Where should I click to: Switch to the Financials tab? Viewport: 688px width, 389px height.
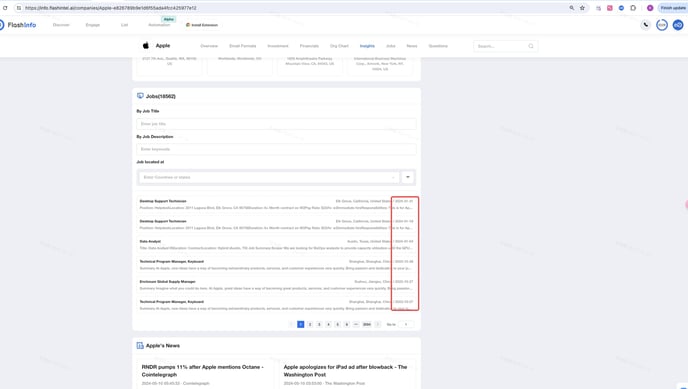click(309, 46)
